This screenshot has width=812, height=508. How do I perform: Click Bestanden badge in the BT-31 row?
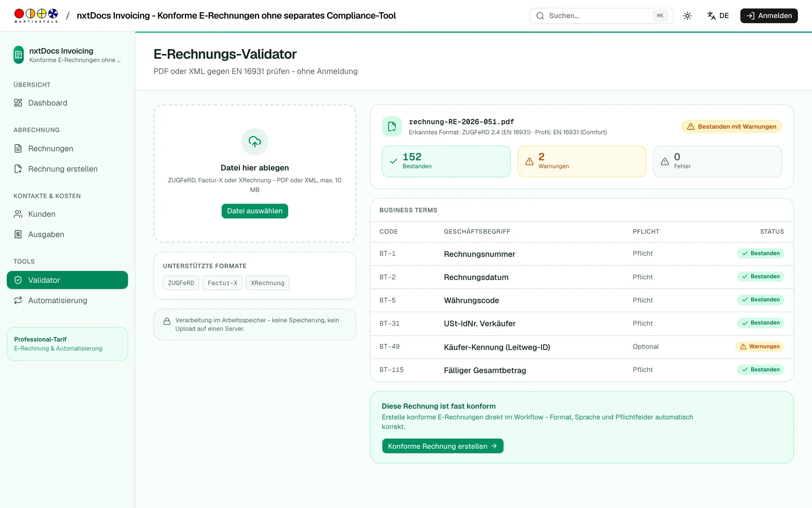(x=761, y=323)
